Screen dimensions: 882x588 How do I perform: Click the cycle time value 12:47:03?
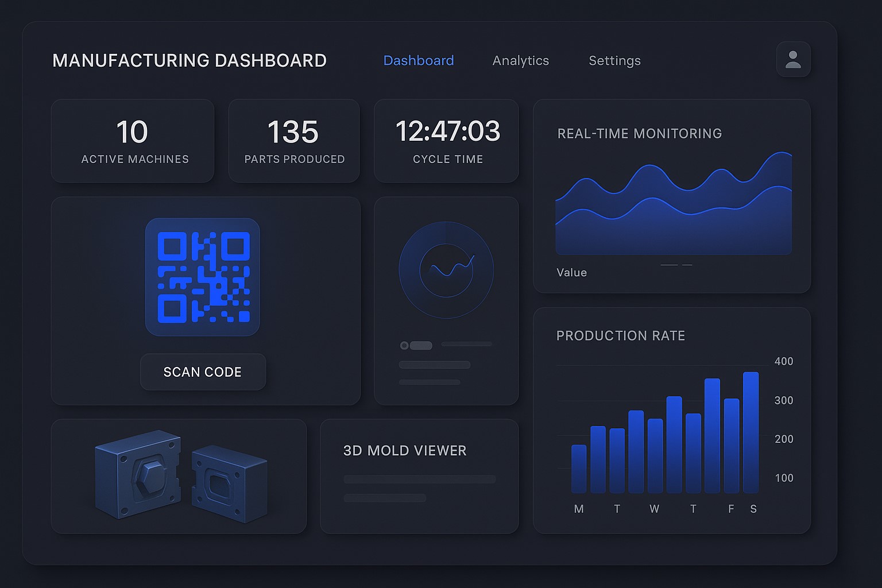coord(448,131)
